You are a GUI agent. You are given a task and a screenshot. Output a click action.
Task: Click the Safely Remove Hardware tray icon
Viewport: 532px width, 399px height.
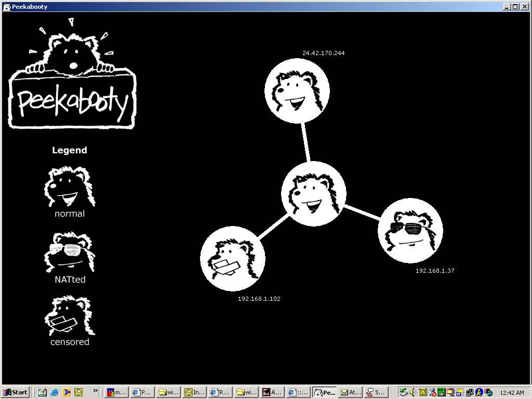click(x=403, y=392)
